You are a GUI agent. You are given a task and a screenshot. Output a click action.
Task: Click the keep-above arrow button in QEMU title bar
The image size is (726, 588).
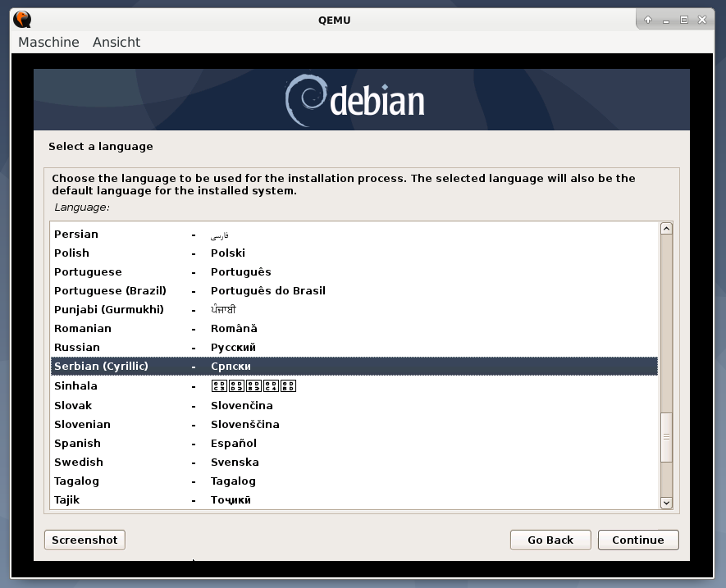[648, 20]
